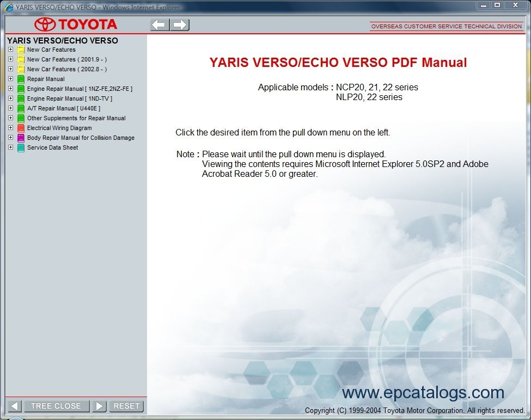Click the yellow book icon for New Car Features (2002.8 - )
The width and height of the screenshot is (531, 420).
point(21,69)
